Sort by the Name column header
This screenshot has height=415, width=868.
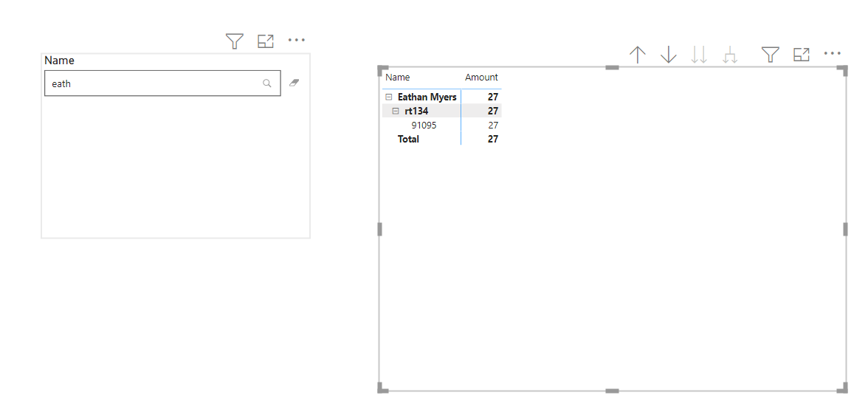(397, 77)
